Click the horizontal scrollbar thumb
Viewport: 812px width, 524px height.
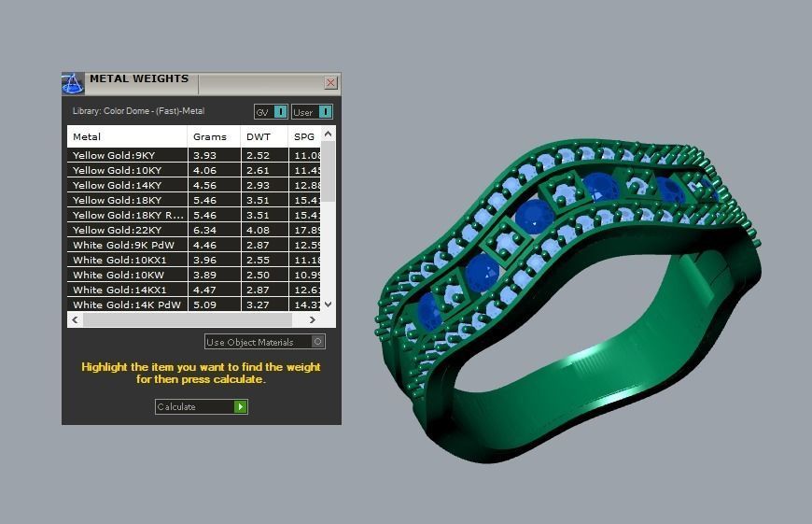tap(188, 319)
